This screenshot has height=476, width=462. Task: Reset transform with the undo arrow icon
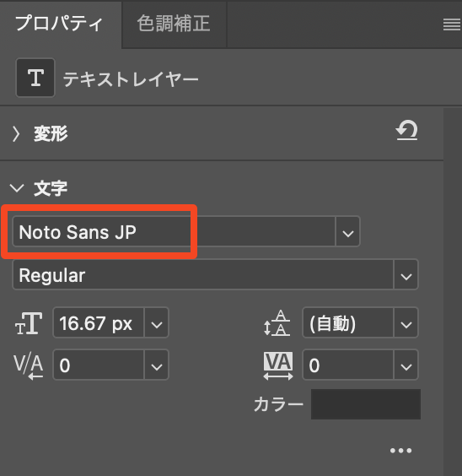407,130
